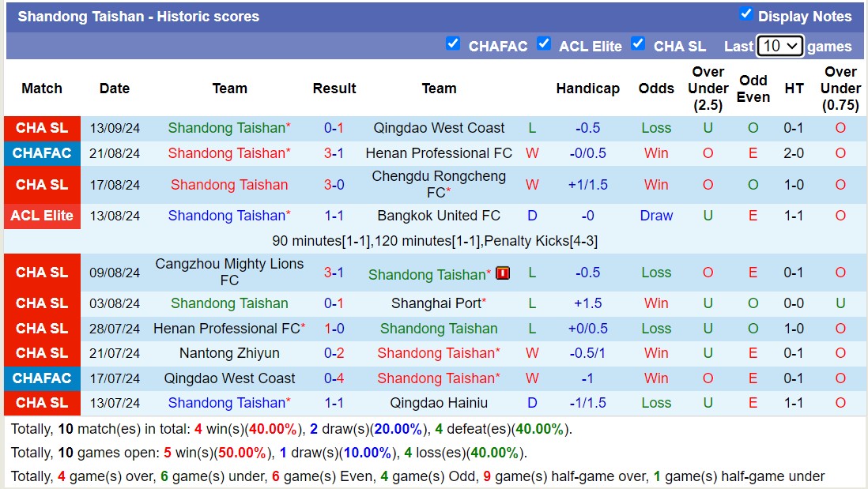Click the Henan Professional FC team name

(x=439, y=153)
